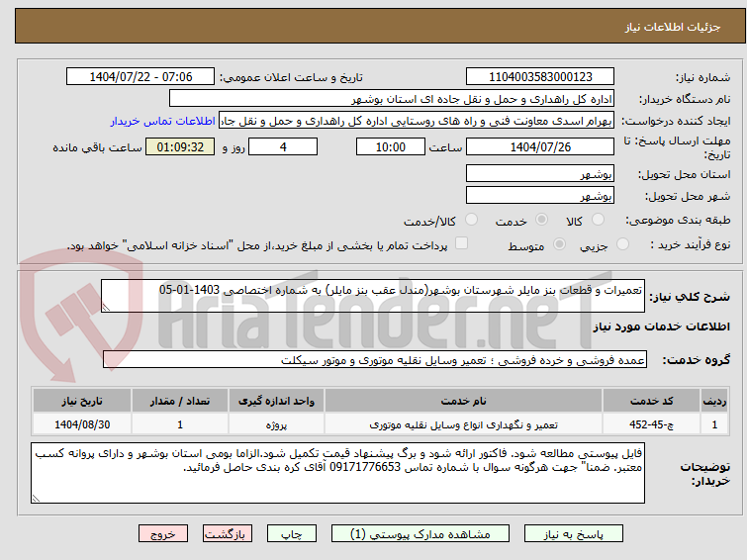This screenshot has height=560, width=747.
Task: Click the شرح کلی نیاز description textarea
Action: (373, 296)
